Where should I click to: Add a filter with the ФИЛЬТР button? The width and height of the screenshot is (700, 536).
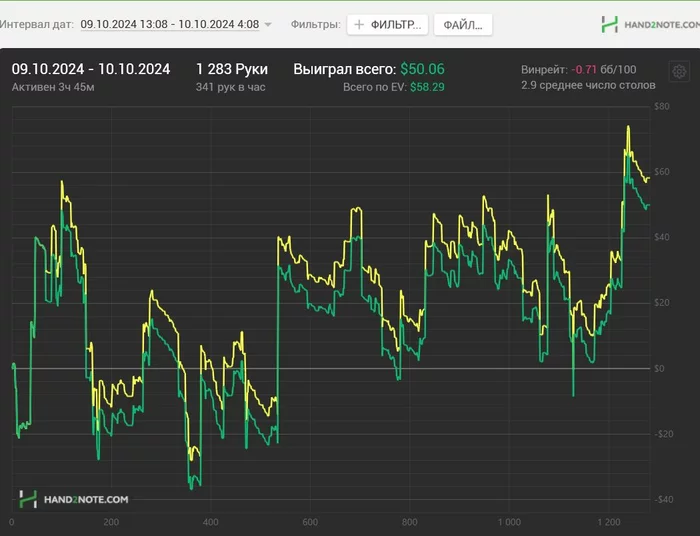coord(388,25)
